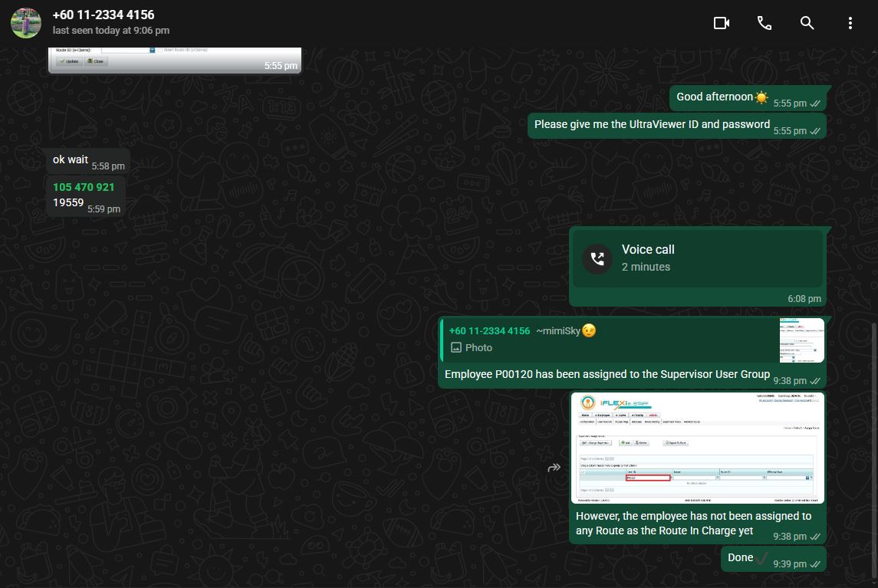The width and height of the screenshot is (878, 588).
Task: Select the Route In Charge caption text
Action: click(693, 523)
